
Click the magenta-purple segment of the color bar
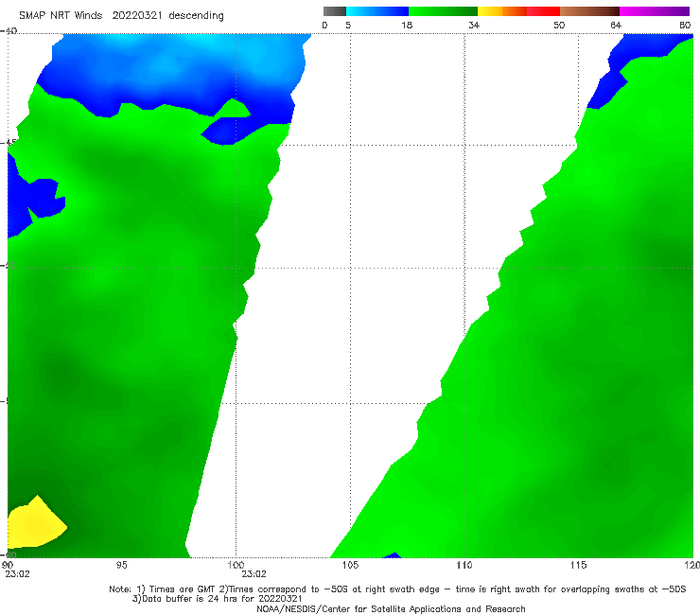tap(655, 11)
